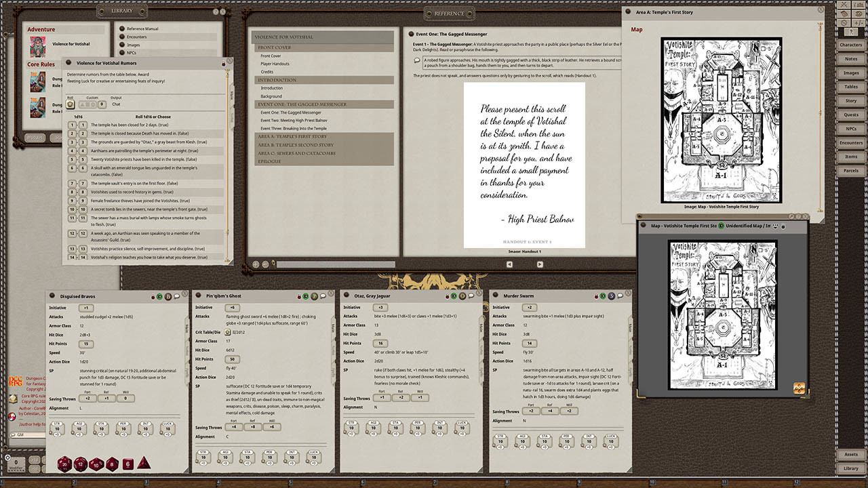Screen dimensions: 868x488
Task: Open the Chat output dropdown in the Rumors window
Action: coord(117,104)
